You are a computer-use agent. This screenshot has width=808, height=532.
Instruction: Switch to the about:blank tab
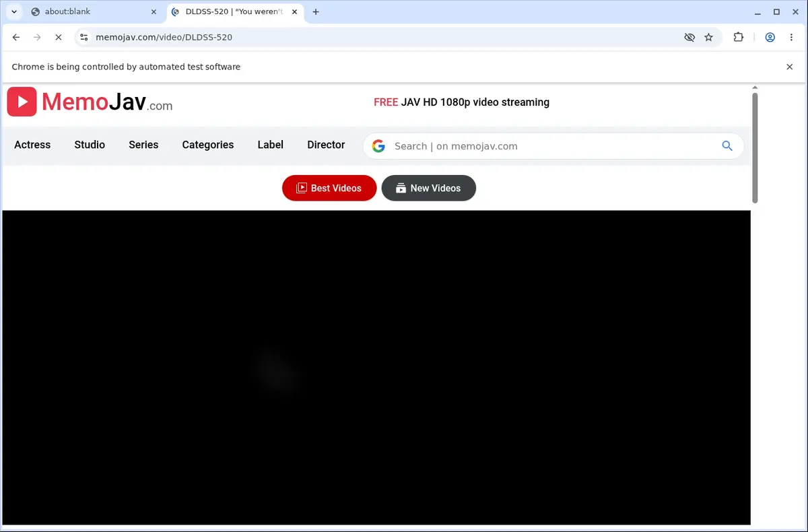click(93, 11)
